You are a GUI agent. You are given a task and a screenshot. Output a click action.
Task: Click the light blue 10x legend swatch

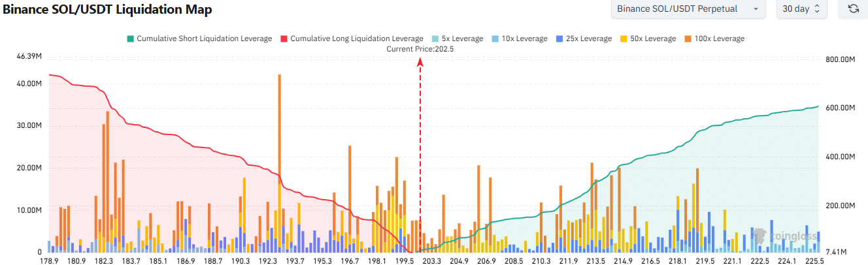coord(495,39)
